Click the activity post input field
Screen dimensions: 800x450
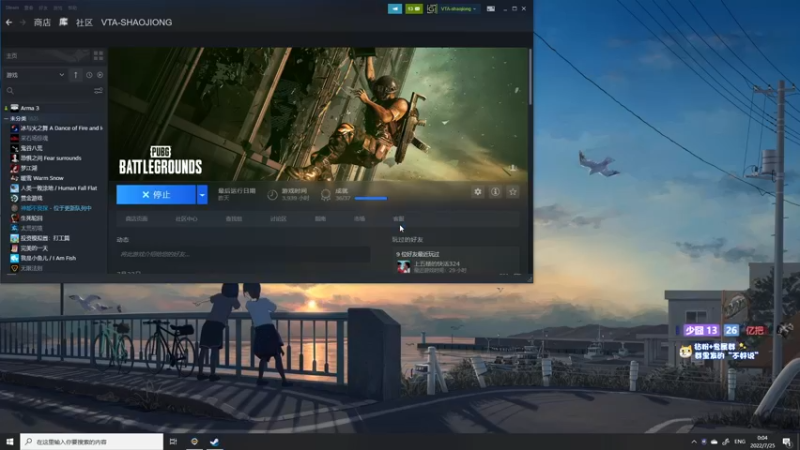click(243, 254)
